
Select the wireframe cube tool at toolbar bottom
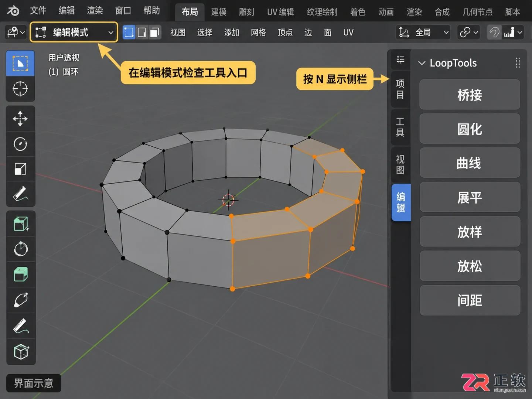pyautogui.click(x=20, y=352)
